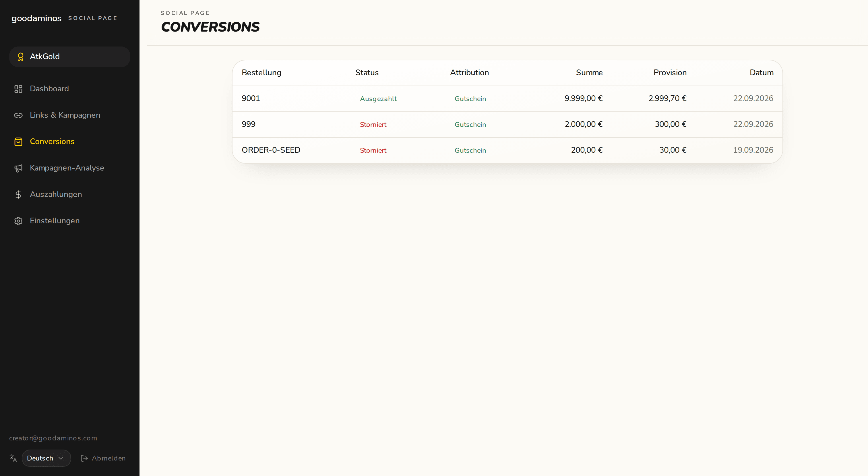The width and height of the screenshot is (868, 476).
Task: Go to Links & Kampagnen
Action: point(65,115)
